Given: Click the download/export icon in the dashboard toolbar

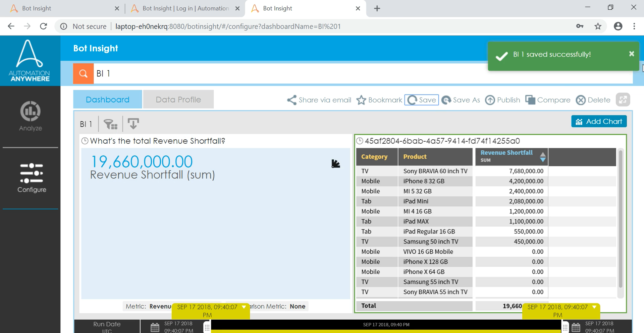Looking at the screenshot, I should (133, 124).
